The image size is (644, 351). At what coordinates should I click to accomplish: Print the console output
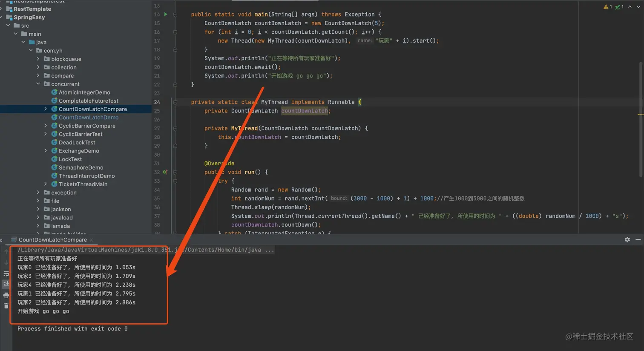6,295
